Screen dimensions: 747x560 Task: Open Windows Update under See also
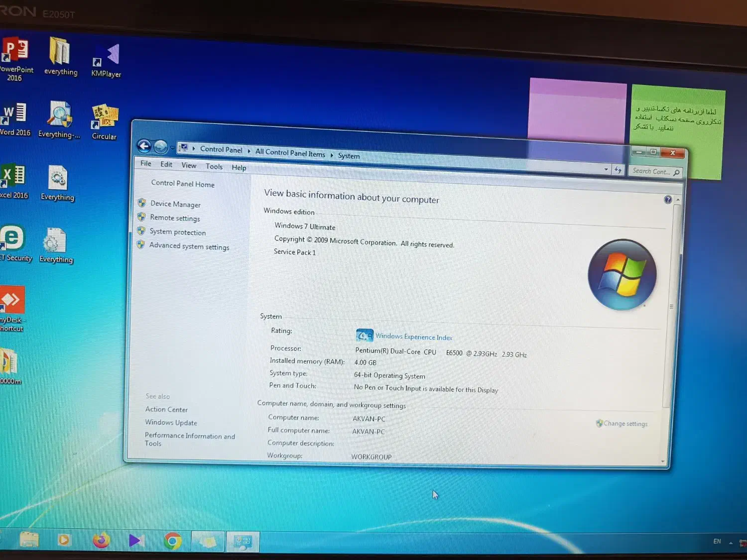(x=171, y=422)
